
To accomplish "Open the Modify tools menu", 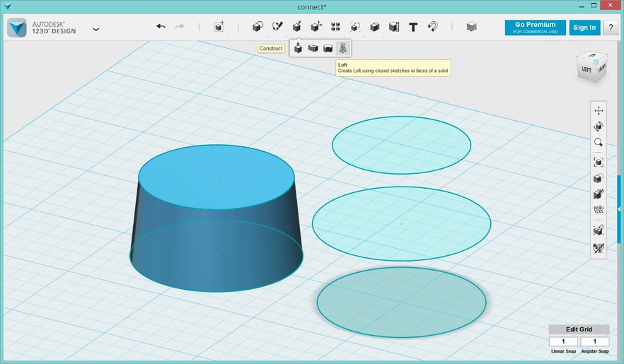I will click(316, 27).
